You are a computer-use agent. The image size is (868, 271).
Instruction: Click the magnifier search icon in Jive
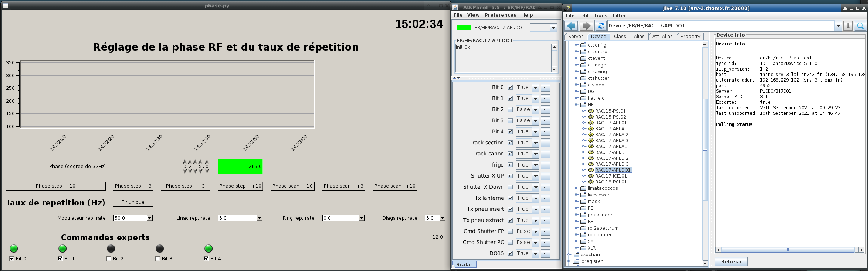pos(860,26)
